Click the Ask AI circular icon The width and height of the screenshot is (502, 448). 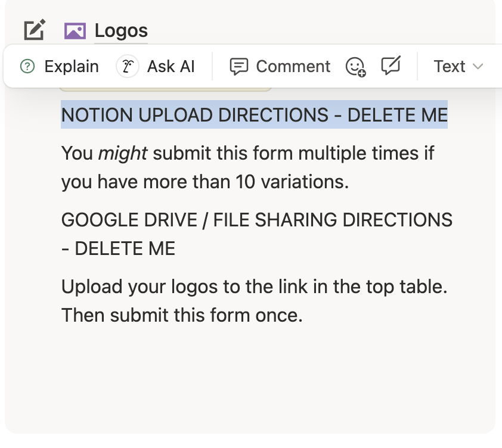click(x=126, y=66)
